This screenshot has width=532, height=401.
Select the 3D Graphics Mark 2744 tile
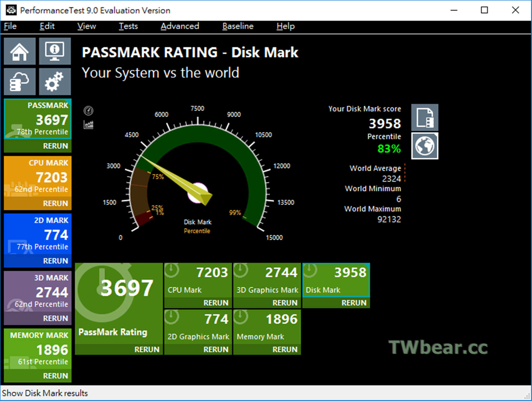point(267,280)
